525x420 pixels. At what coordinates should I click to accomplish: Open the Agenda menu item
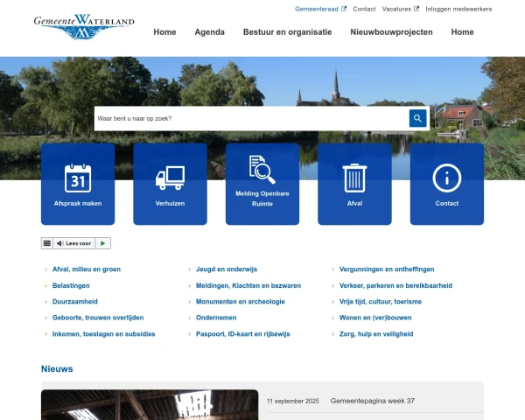click(209, 32)
